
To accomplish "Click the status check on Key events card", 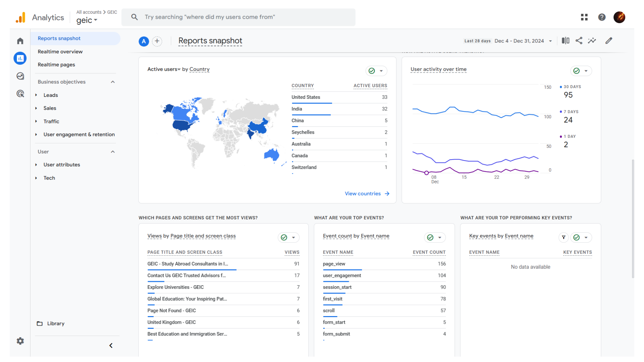I will click(x=577, y=237).
